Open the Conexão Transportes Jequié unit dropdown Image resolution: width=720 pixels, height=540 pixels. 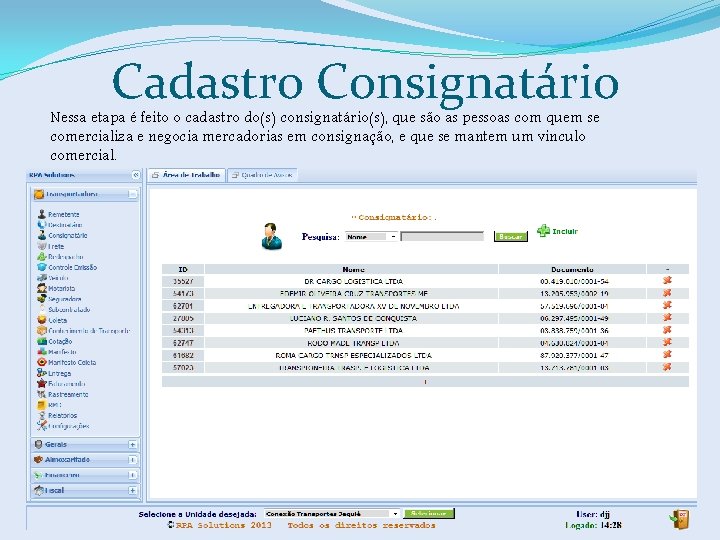click(x=332, y=514)
